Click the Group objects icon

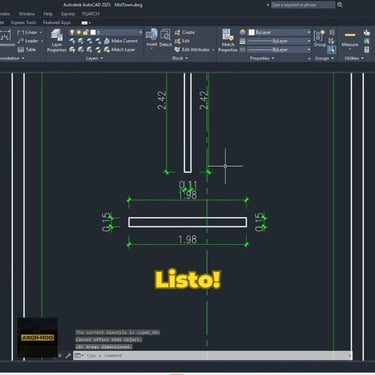pyautogui.click(x=319, y=38)
